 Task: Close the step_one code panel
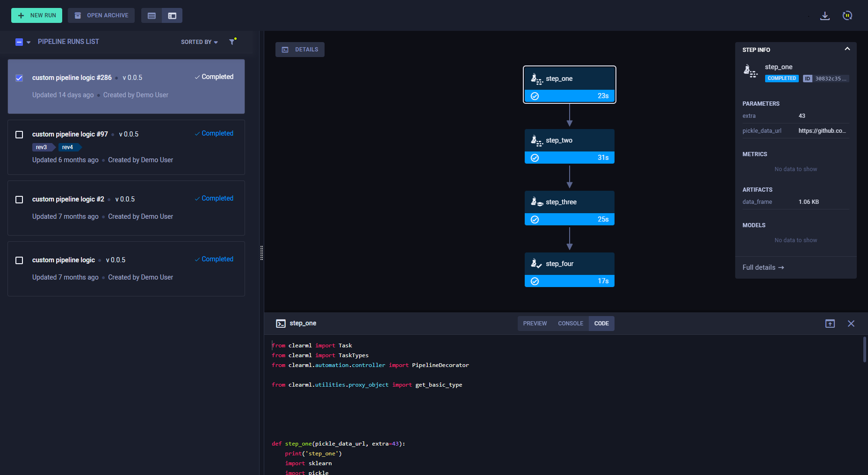[851, 324]
